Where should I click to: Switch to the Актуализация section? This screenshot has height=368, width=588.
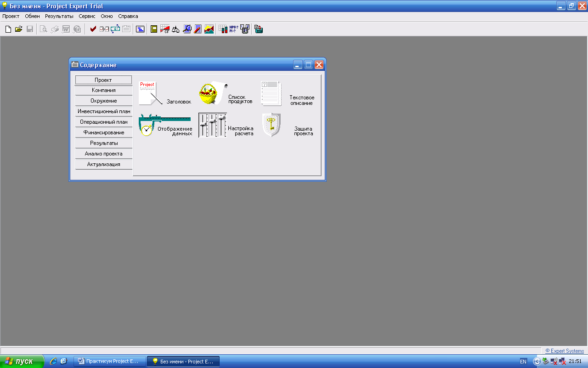104,164
